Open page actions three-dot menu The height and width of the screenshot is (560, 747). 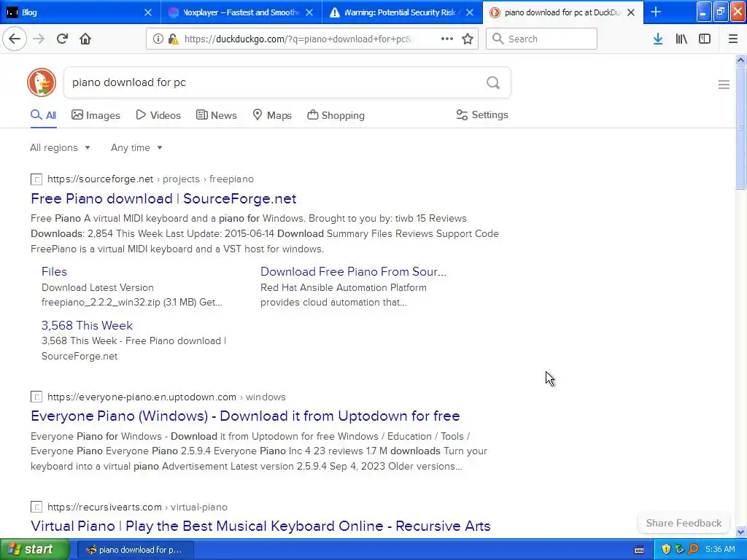(447, 39)
